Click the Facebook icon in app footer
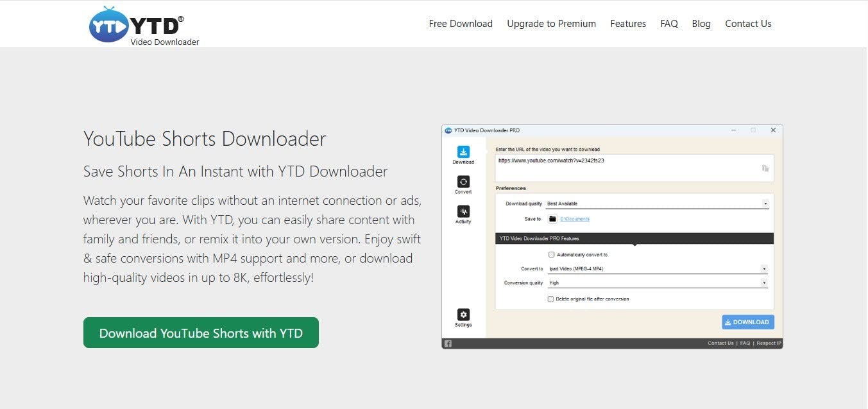868x409 pixels. [x=448, y=344]
